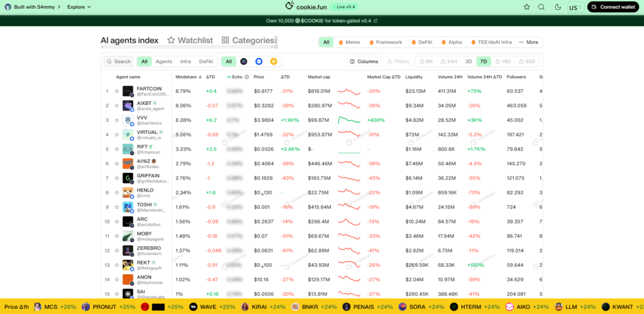Select All chains filter
This screenshot has height=314, width=644.
click(229, 62)
